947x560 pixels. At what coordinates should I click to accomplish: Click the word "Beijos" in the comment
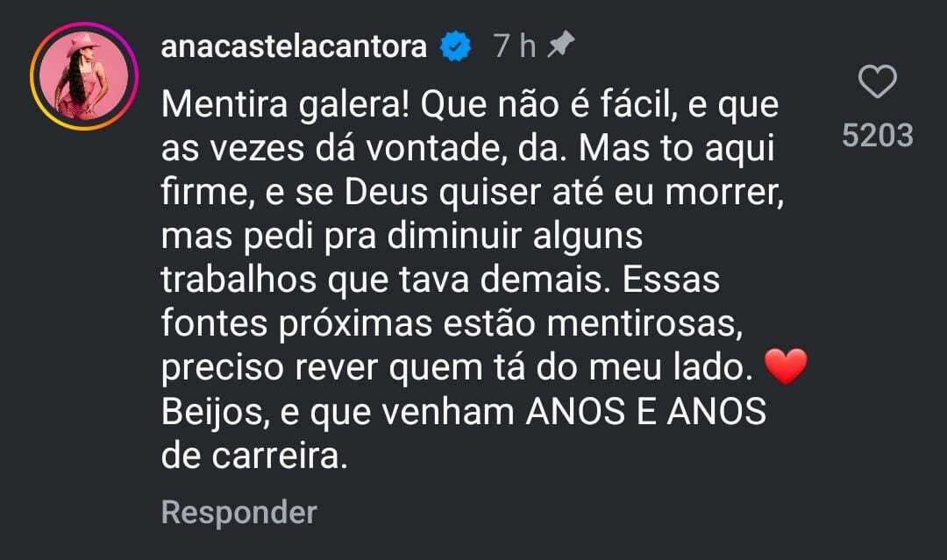point(211,413)
